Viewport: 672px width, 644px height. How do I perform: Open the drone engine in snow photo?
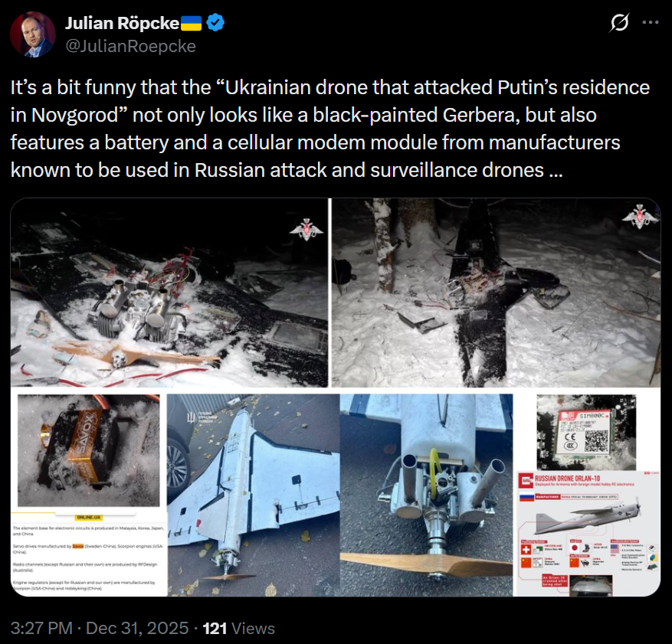(x=169, y=293)
